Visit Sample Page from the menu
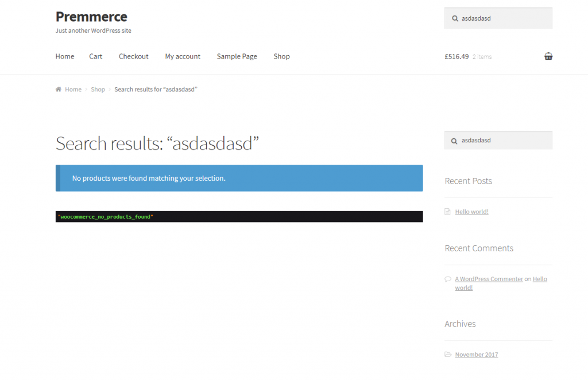Screen dimensions: 588x381 tap(237, 56)
